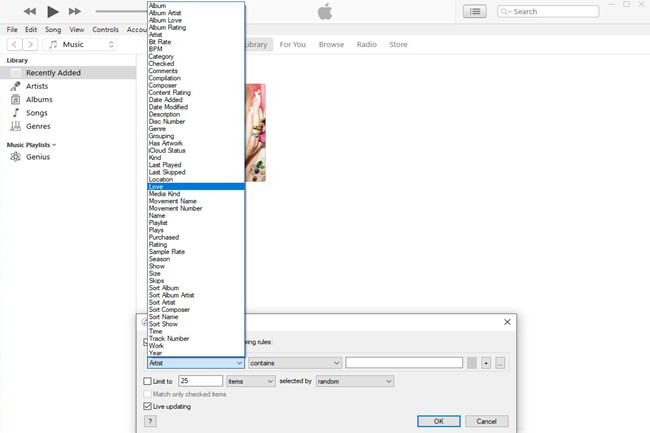Open the View menu
This screenshot has height=433, width=650.
[x=76, y=30]
